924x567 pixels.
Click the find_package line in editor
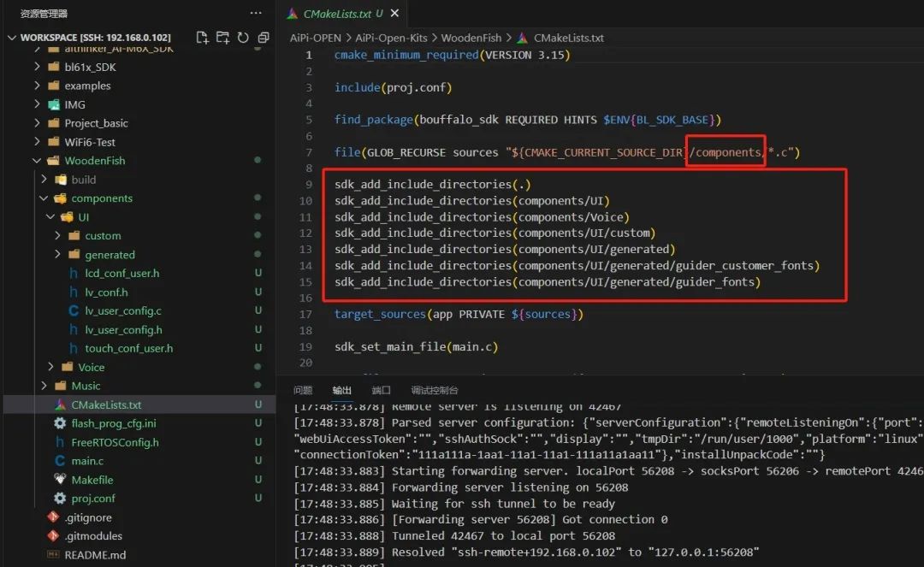click(527, 120)
